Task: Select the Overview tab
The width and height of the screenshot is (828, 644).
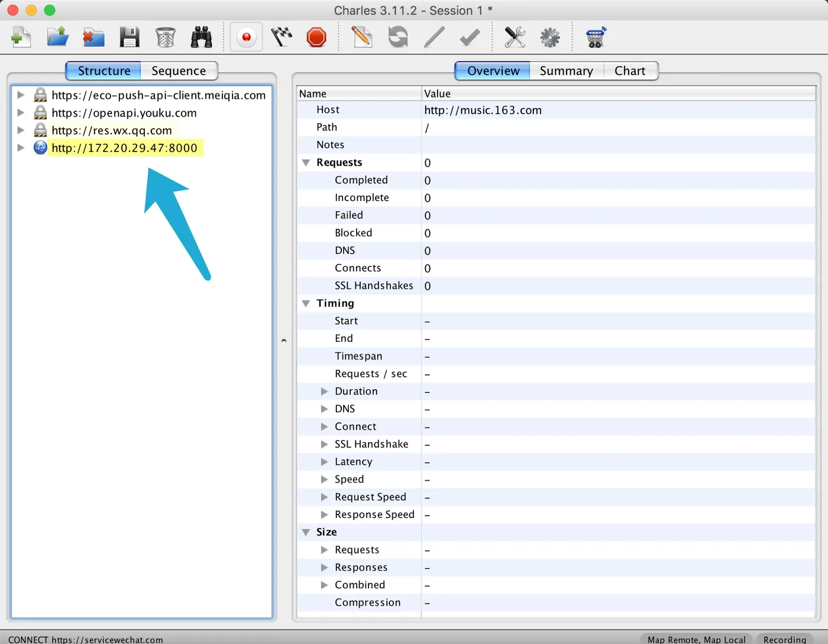Action: click(x=493, y=71)
